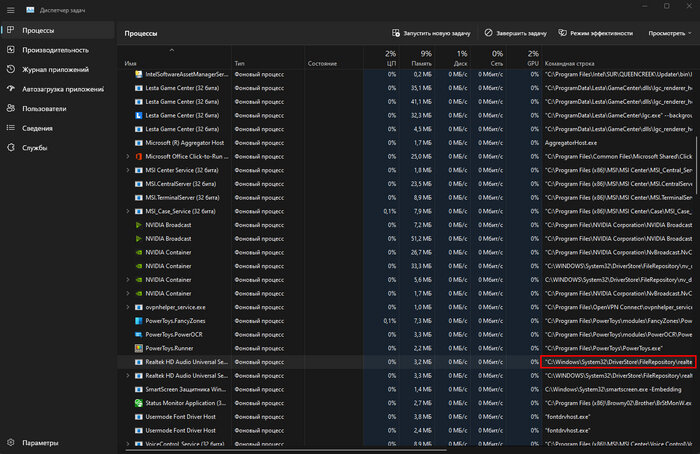
Task: Sort by Командная строка column
Action: (569, 63)
